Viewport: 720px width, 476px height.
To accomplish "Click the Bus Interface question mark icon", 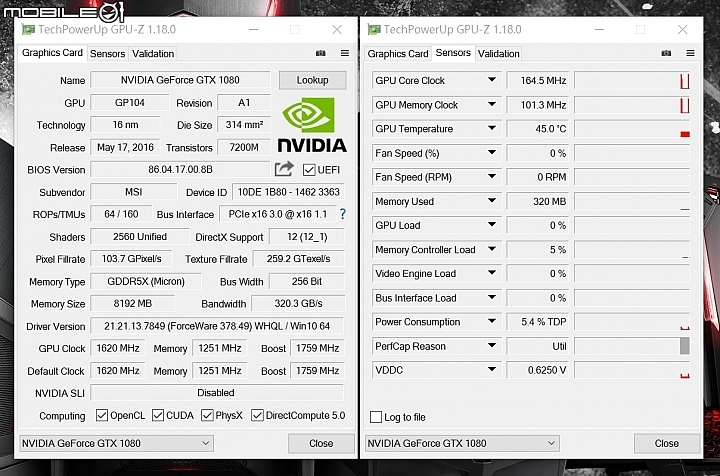I will click(342, 214).
